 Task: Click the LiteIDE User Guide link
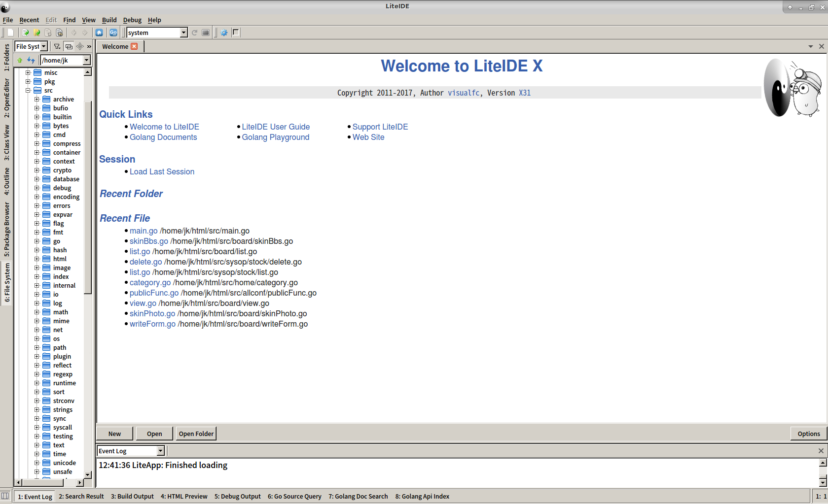pyautogui.click(x=276, y=127)
